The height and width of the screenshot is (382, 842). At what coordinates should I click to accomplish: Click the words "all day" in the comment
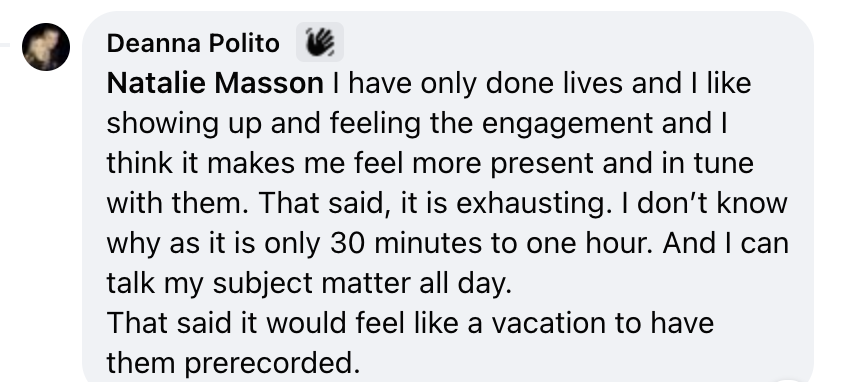(x=465, y=284)
